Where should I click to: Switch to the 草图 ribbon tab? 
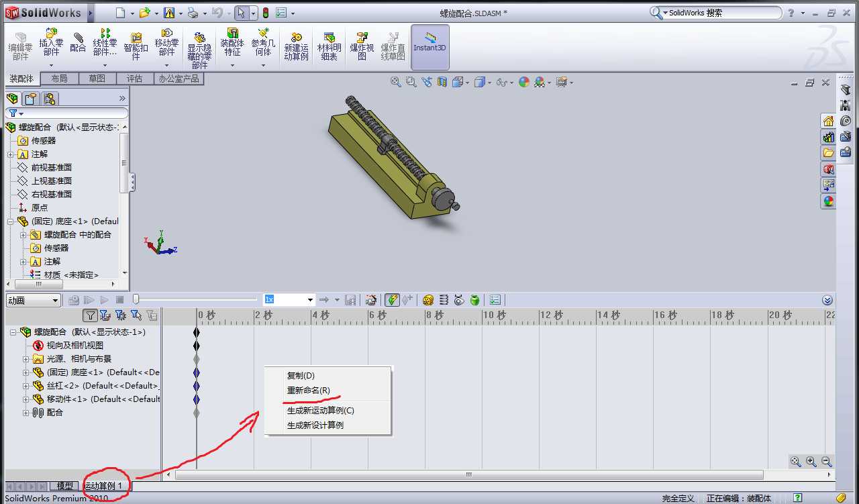coord(97,79)
